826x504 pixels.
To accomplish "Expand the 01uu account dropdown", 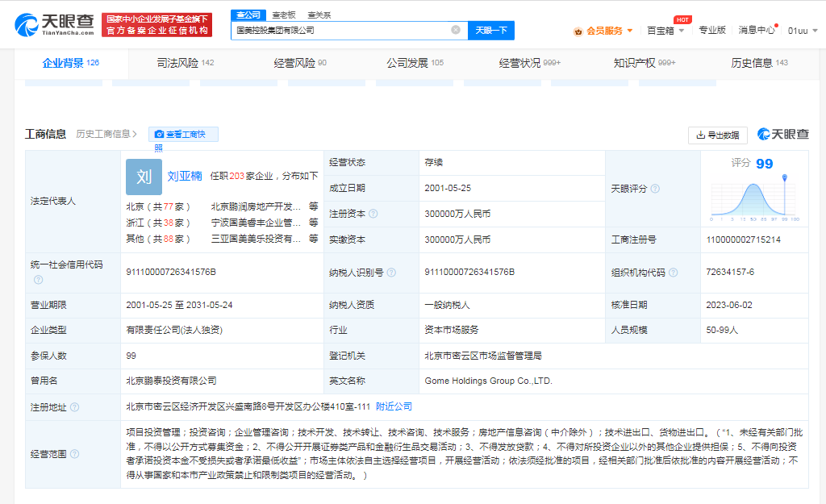I will point(803,31).
